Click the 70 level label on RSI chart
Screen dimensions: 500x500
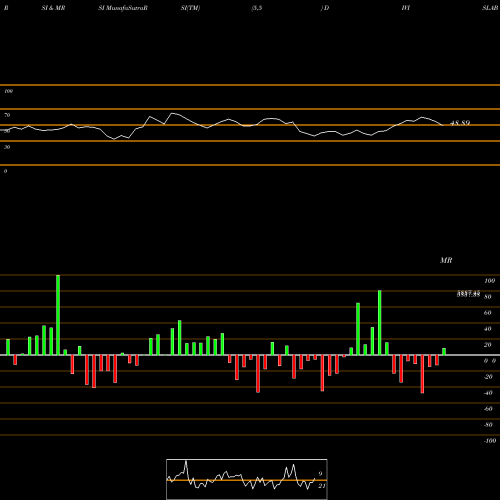[7, 115]
